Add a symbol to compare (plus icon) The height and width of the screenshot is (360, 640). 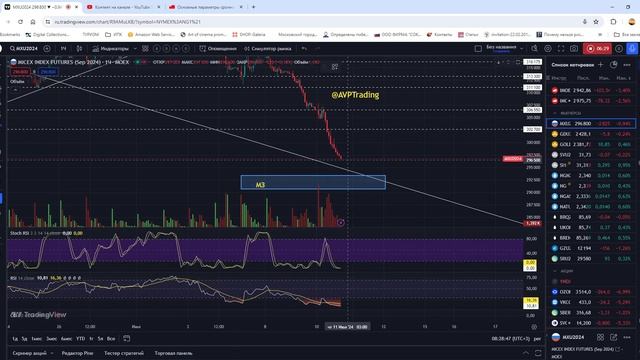click(47, 49)
